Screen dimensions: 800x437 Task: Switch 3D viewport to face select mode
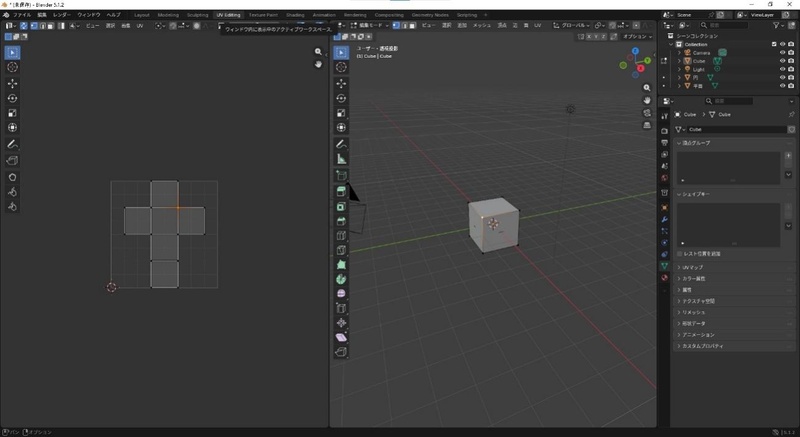pos(412,25)
